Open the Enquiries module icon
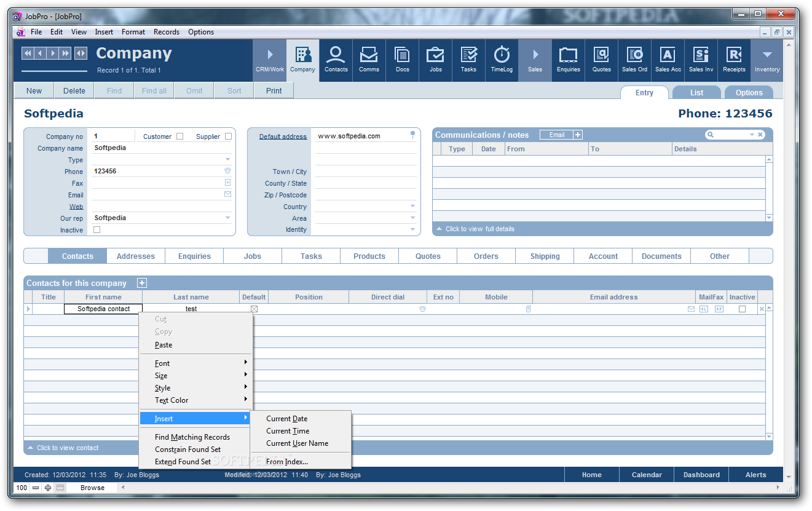 (x=568, y=60)
